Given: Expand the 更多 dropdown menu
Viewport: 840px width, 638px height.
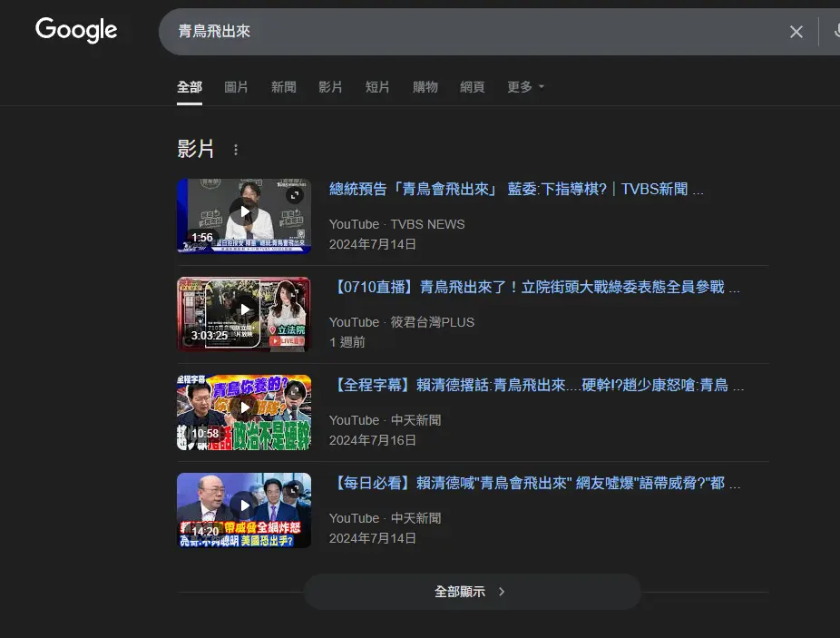Looking at the screenshot, I should coord(525,87).
